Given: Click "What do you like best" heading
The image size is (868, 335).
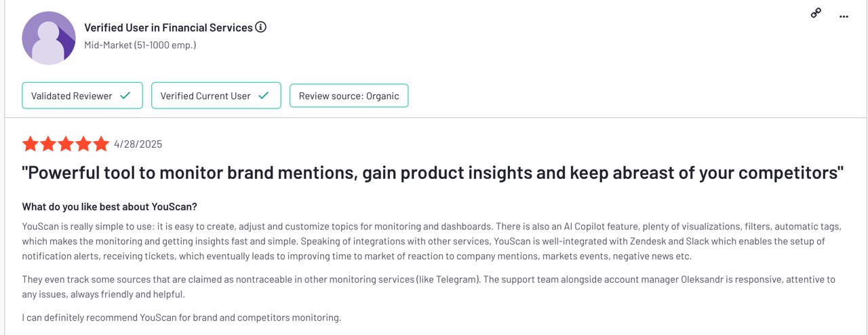Looking at the screenshot, I should (x=109, y=207).
